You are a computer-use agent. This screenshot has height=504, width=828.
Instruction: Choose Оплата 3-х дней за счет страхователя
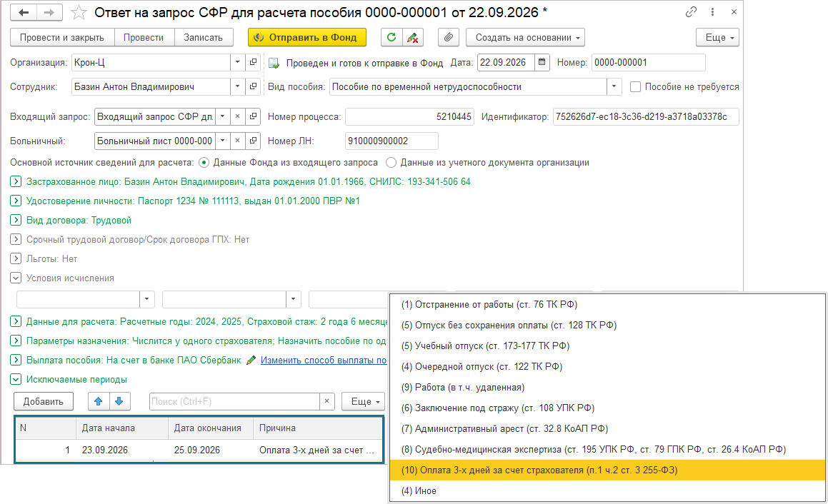point(607,470)
